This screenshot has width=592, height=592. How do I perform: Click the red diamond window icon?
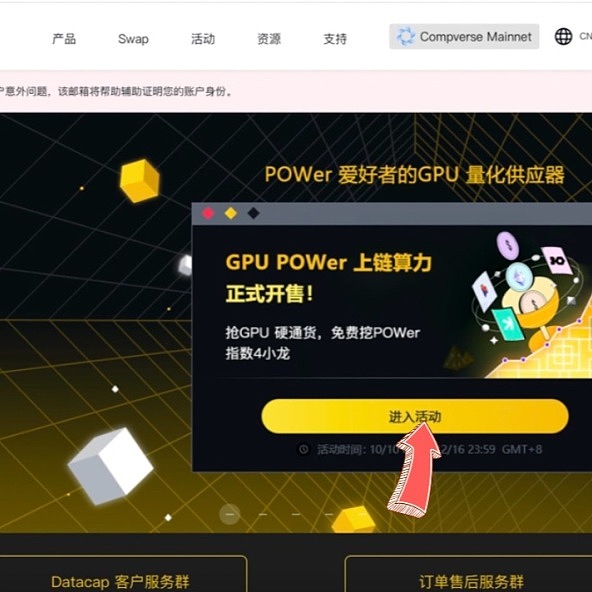[x=208, y=213]
